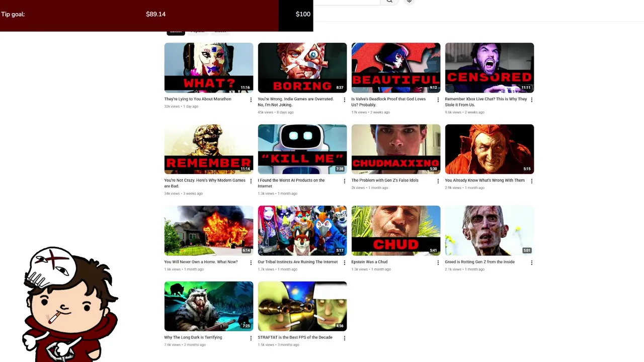This screenshot has width=644, height=362.
Task: Open the orange jester face thumbnail
Action: (490, 149)
